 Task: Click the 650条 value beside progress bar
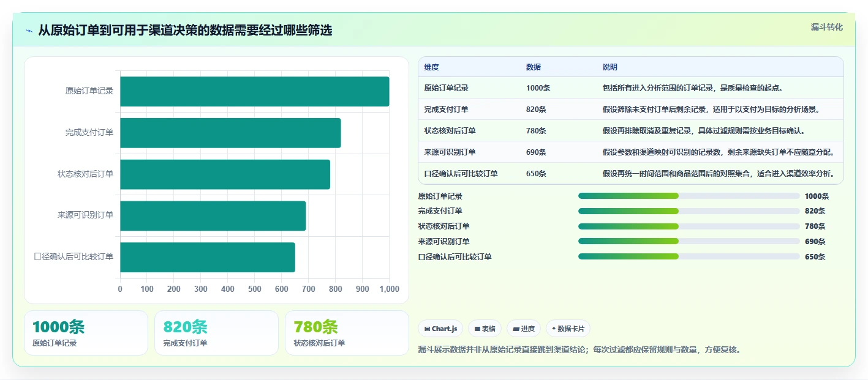pos(815,257)
